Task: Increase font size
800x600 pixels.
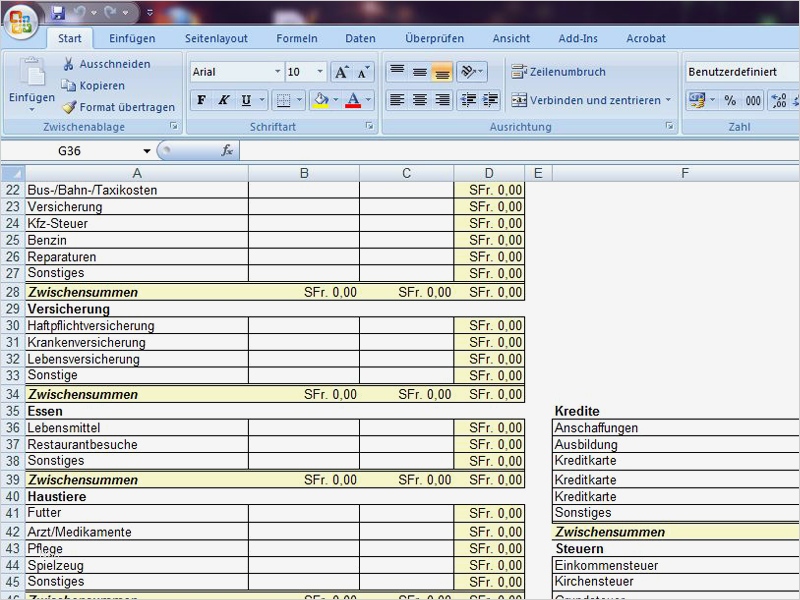Action: pyautogui.click(x=341, y=72)
